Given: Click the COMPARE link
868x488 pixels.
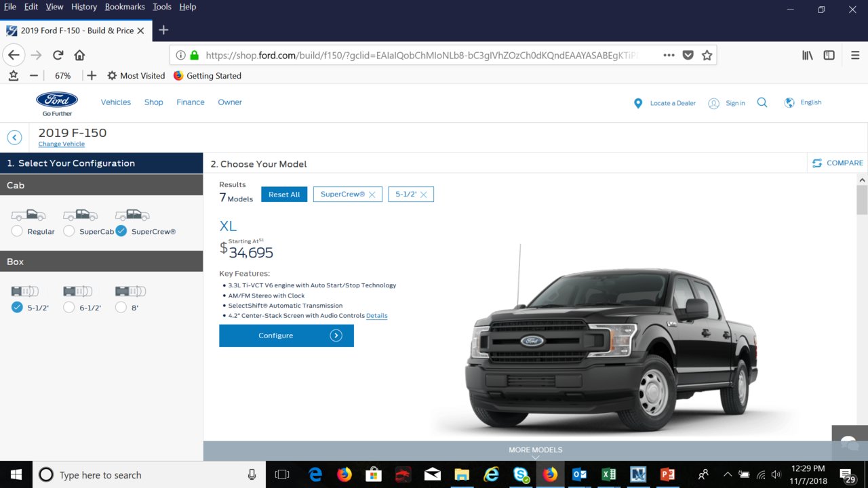Looking at the screenshot, I should 845,163.
